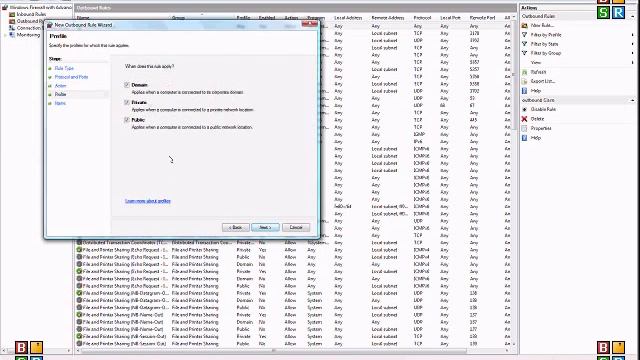Viewport: 640px width, 360px height.
Task: Collapse the Outbound Rules actions section
Action: tap(632, 16)
